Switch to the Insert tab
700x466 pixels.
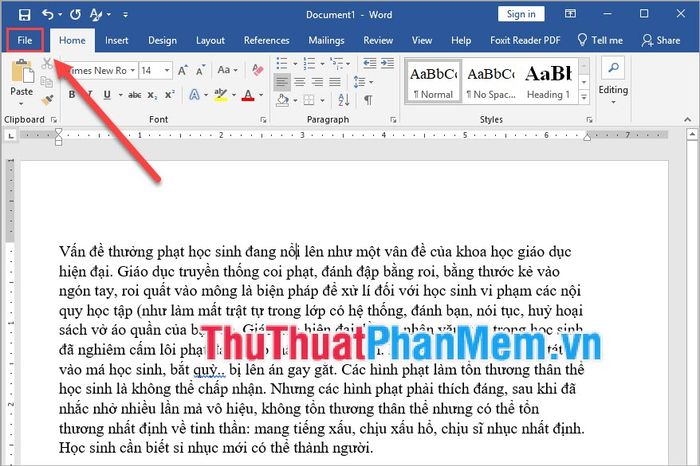coord(116,40)
